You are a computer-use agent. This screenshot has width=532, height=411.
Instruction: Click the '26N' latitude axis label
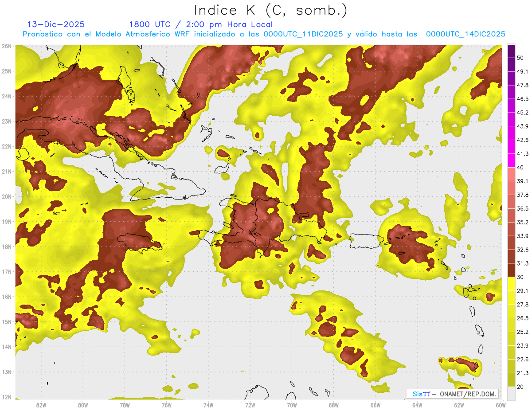coord(7,46)
